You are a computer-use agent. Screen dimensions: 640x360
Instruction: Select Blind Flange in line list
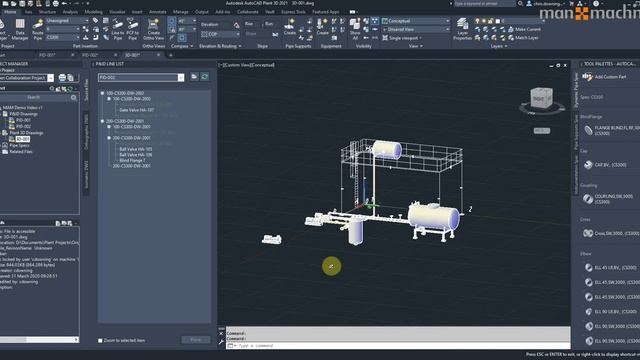132,160
